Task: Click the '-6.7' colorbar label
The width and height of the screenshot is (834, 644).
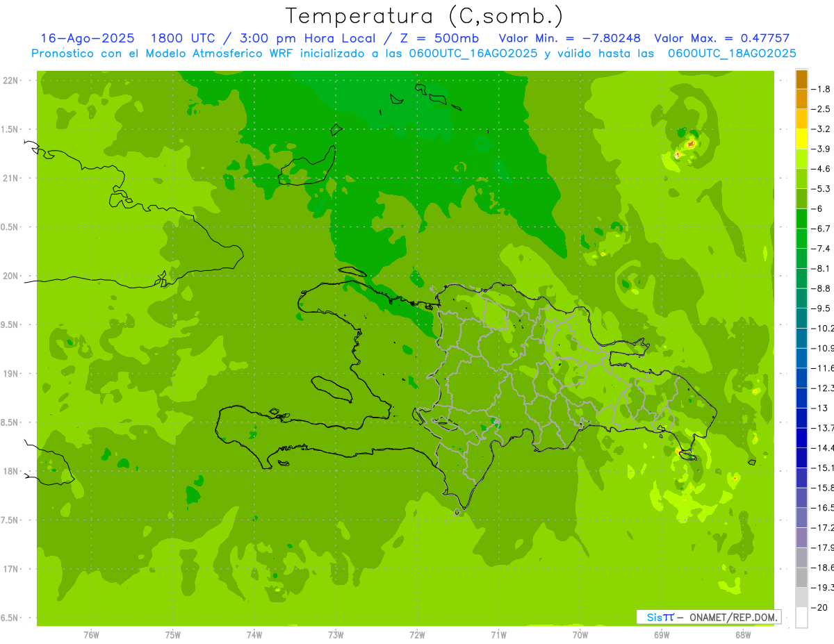Action: point(820,229)
